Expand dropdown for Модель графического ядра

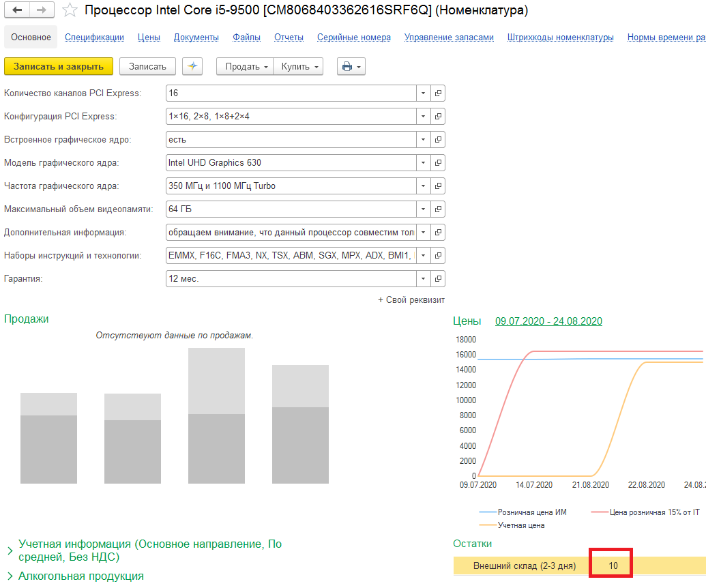(423, 162)
